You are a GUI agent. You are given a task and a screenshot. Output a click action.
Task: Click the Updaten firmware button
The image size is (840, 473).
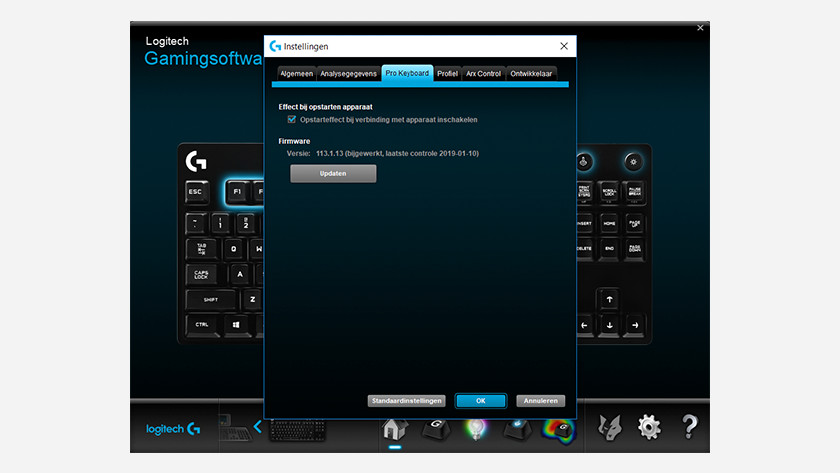coord(333,174)
